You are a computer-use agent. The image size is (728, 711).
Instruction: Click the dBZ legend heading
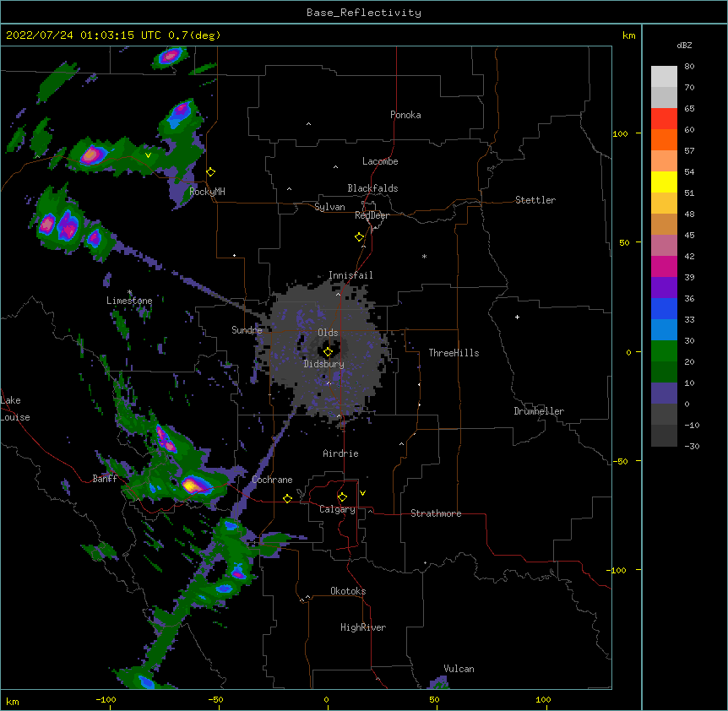click(x=684, y=45)
